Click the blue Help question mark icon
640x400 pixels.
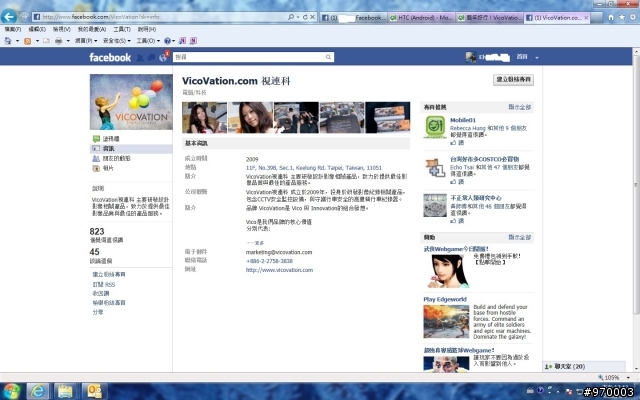[x=167, y=41]
